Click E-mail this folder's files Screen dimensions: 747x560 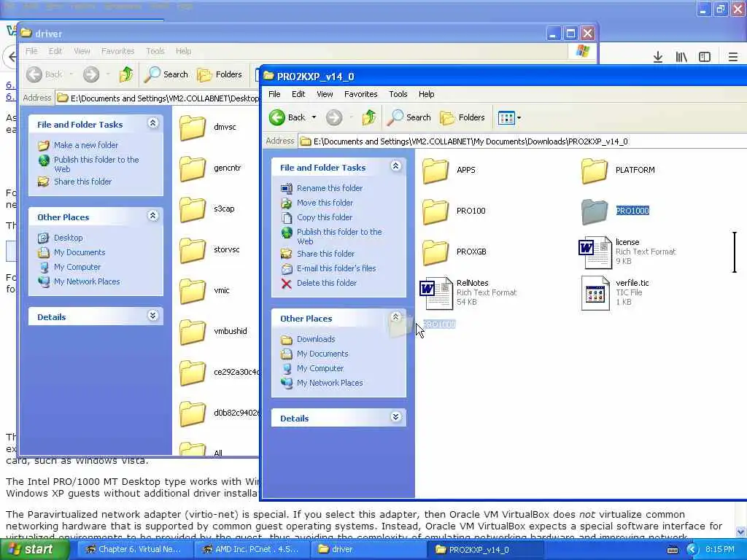(x=336, y=268)
